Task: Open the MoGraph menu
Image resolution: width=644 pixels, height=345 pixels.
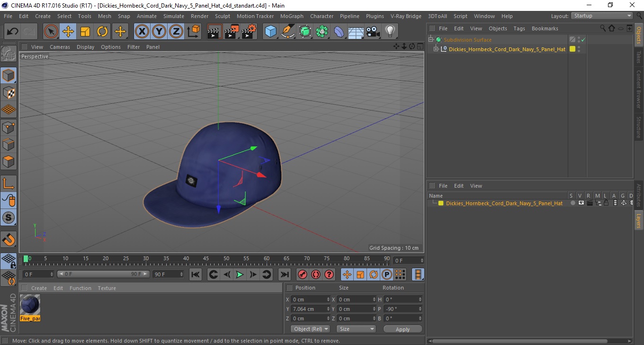Action: pos(292,16)
